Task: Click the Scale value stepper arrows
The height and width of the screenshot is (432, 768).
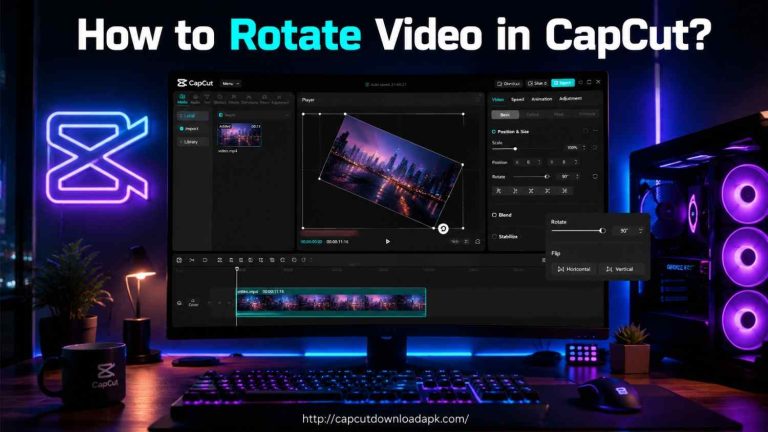Action: point(584,147)
